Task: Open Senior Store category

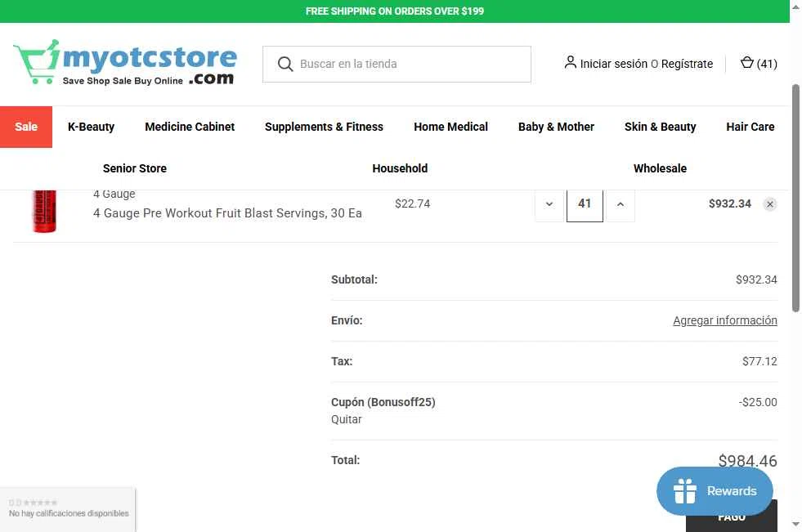Action: (135, 168)
